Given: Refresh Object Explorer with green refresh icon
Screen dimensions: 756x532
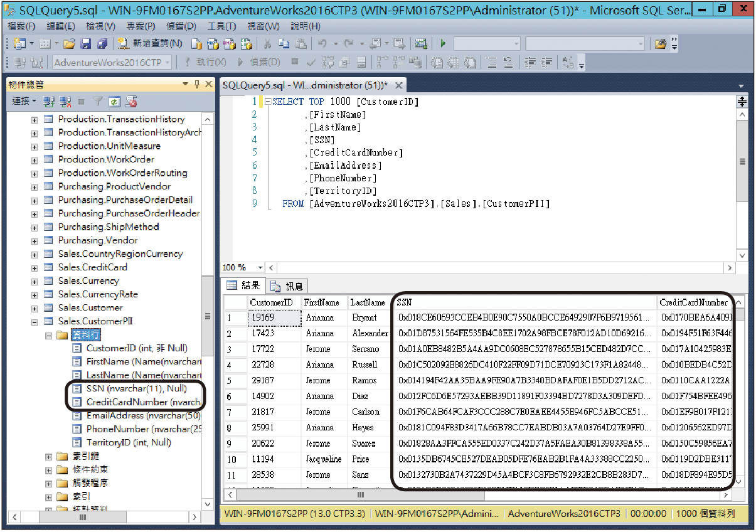Looking at the screenshot, I should 114,101.
